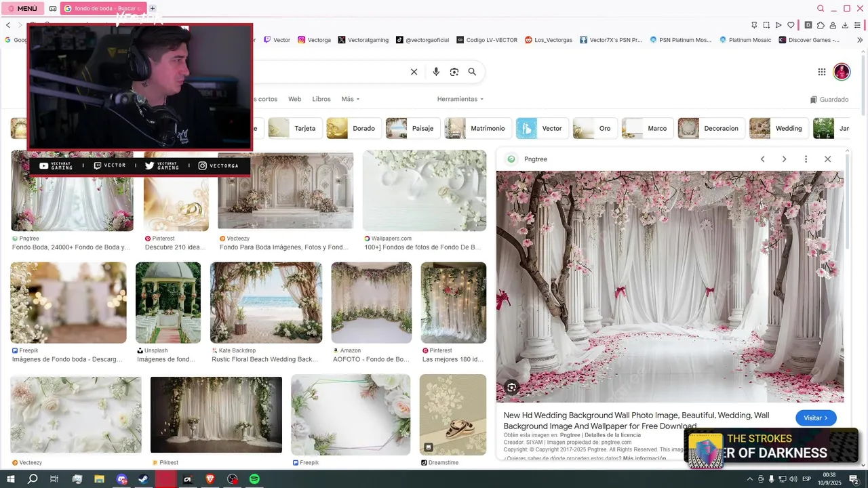Open Windows Start menu

tap(11, 479)
